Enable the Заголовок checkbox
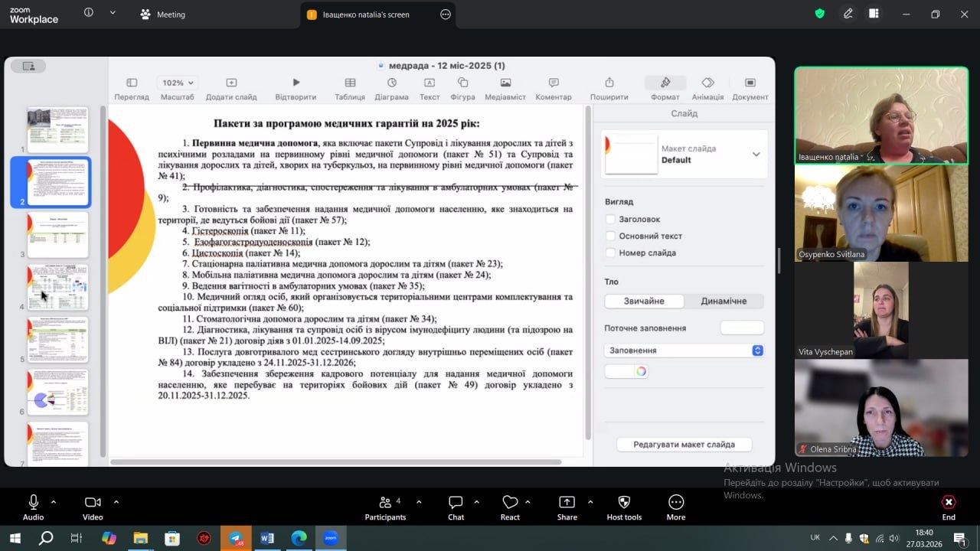The image size is (980, 551). (610, 220)
